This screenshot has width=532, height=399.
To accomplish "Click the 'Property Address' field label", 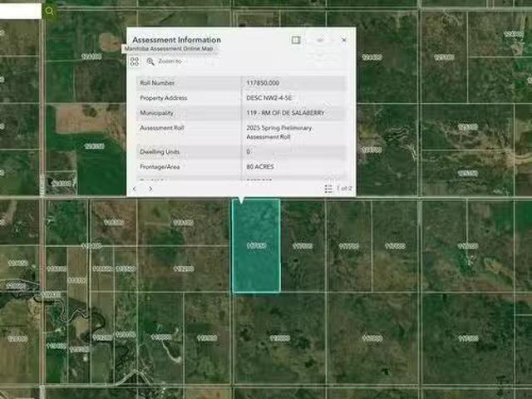I will tap(164, 98).
